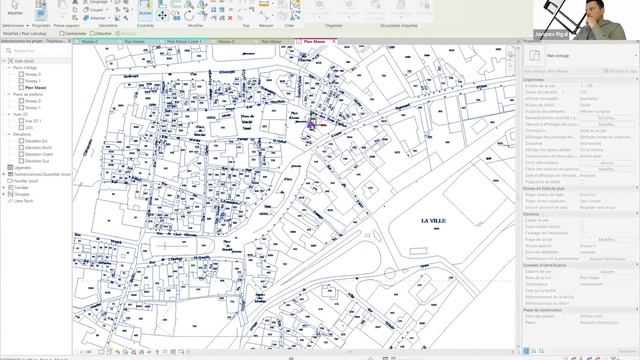This screenshot has width=640, height=360.
Task: Click the Feuilles (tout) browser entry
Action: [23, 181]
